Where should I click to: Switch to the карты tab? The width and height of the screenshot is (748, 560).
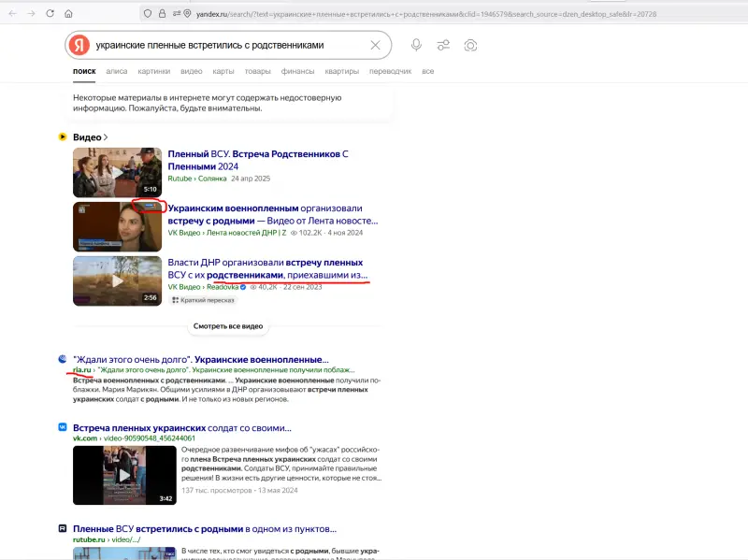click(x=223, y=71)
